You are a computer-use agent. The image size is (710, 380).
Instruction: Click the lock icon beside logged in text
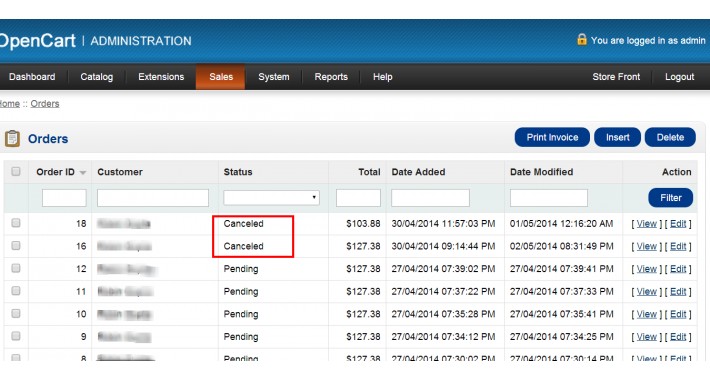[x=581, y=39]
